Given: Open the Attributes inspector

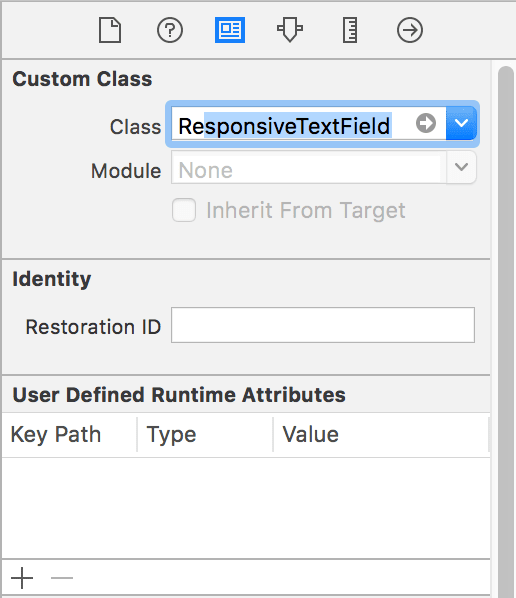Looking at the screenshot, I should pyautogui.click(x=290, y=30).
